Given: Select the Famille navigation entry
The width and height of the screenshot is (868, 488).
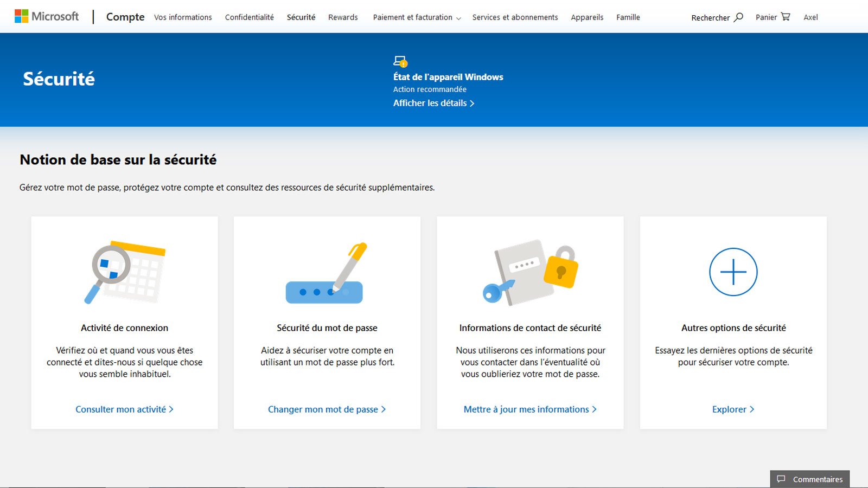Looking at the screenshot, I should (628, 17).
